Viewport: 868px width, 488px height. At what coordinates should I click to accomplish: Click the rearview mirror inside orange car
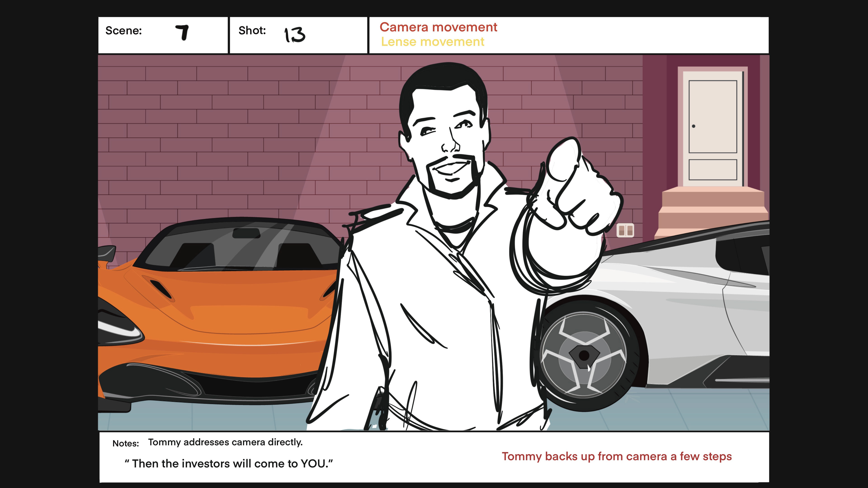246,233
